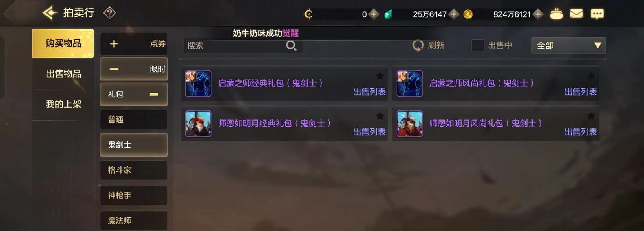Open the treasure pot icon in top bar
This screenshot has width=644, height=231.
pyautogui.click(x=556, y=14)
